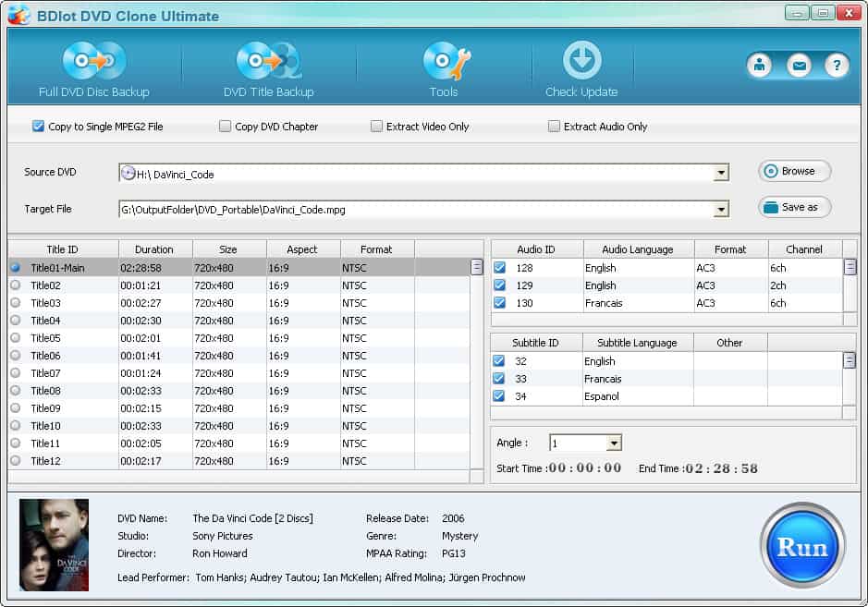Click duration 02:28:58 of Title01-Main
Viewport: 868px width, 607px height.
pos(141,268)
